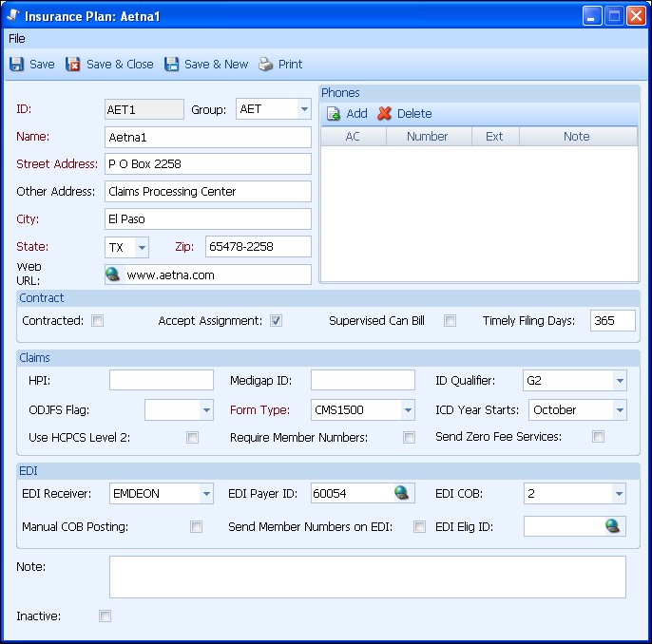Click the Save disk icon in toolbar
Screen dimensions: 652x644
[x=17, y=65]
